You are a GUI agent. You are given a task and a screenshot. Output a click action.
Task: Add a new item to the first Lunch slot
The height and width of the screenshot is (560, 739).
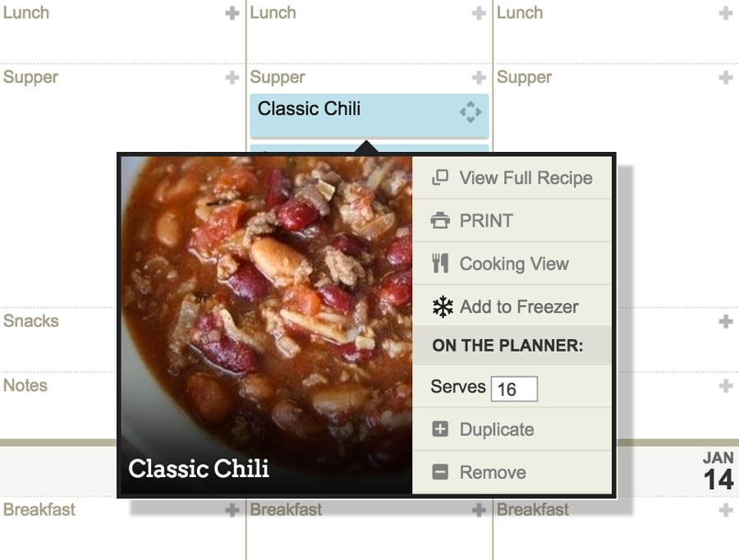pyautogui.click(x=231, y=12)
